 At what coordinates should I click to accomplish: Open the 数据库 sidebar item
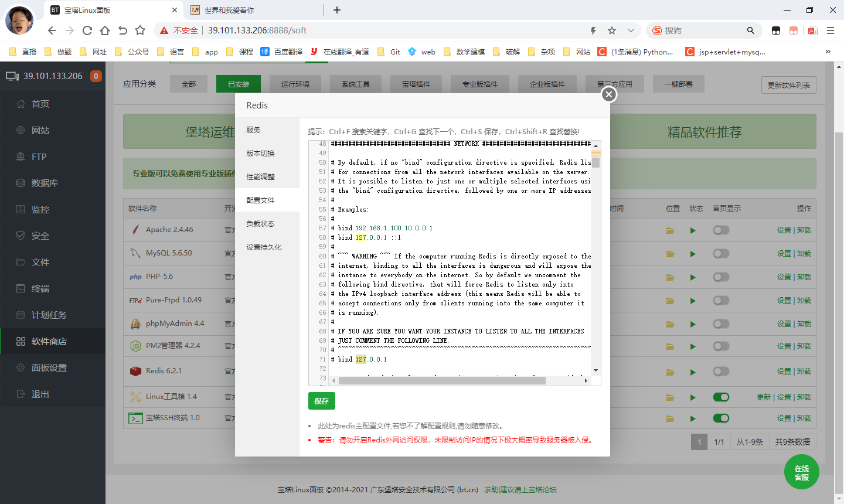tap(45, 183)
